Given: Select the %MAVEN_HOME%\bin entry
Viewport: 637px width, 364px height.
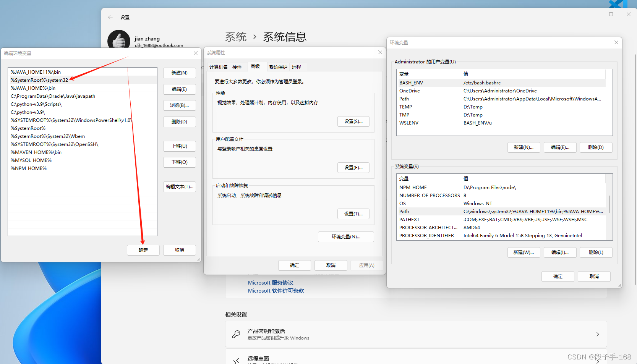Looking at the screenshot, I should click(x=83, y=152).
